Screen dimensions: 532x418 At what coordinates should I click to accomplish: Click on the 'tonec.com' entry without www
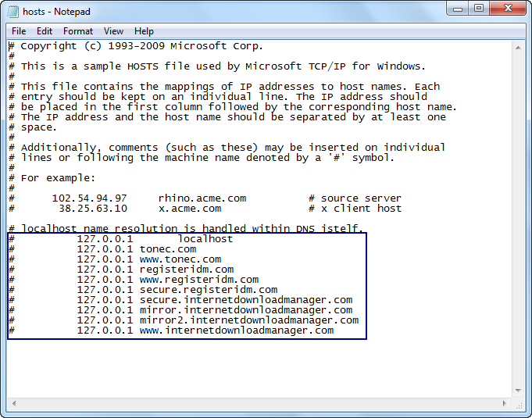168,249
